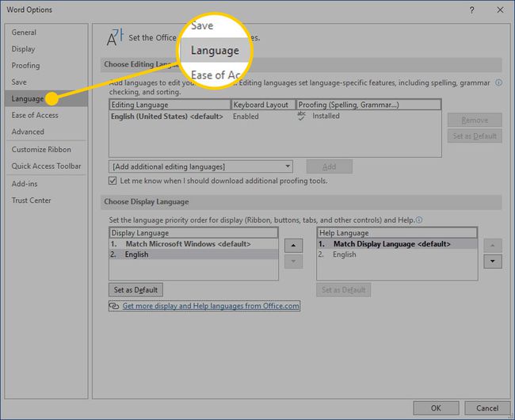Select Match Display Language in help list
Image resolution: width=515 pixels, height=420 pixels.
[x=397, y=243]
